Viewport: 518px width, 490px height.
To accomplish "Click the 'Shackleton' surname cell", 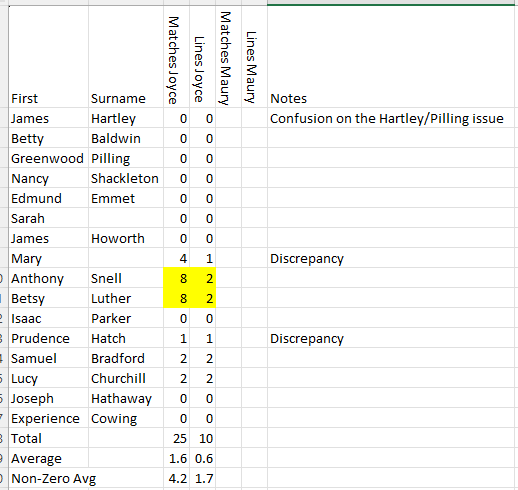I will coord(126,178).
